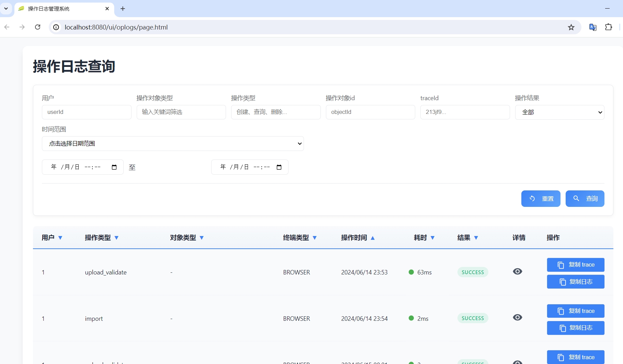Open the tab search chevron
The width and height of the screenshot is (623, 364).
tap(6, 9)
